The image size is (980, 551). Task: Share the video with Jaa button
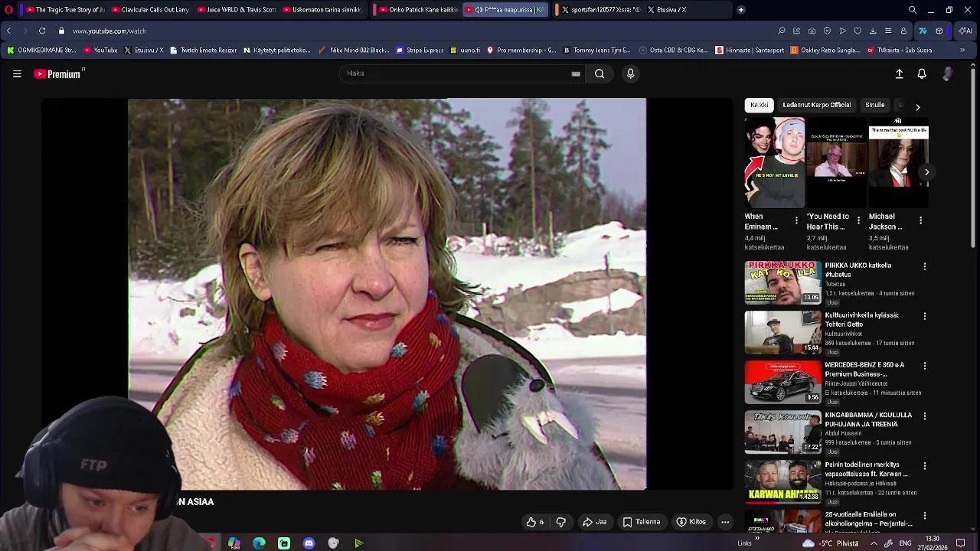pos(594,522)
